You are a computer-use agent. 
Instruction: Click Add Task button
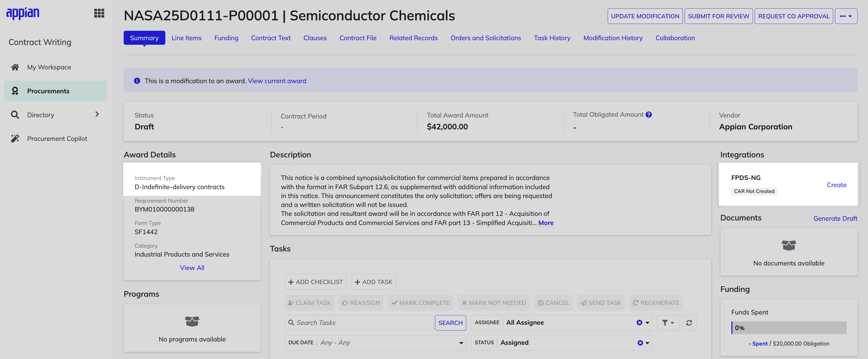pos(373,282)
